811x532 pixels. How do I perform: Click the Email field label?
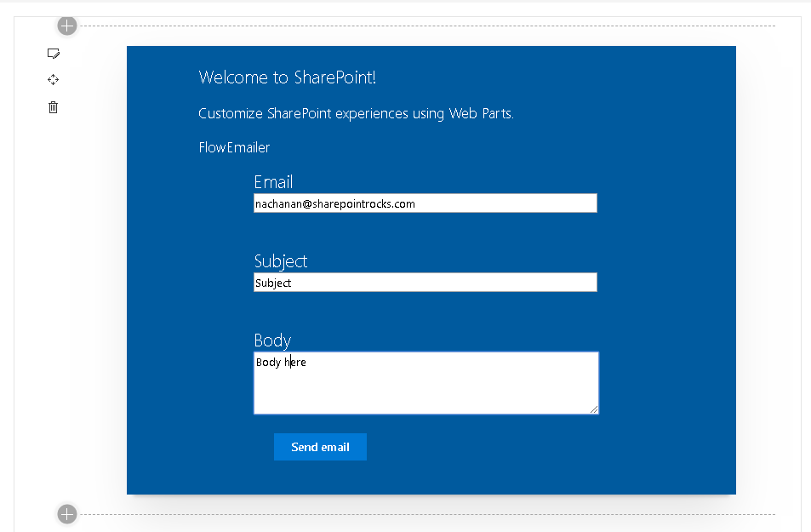tap(274, 182)
